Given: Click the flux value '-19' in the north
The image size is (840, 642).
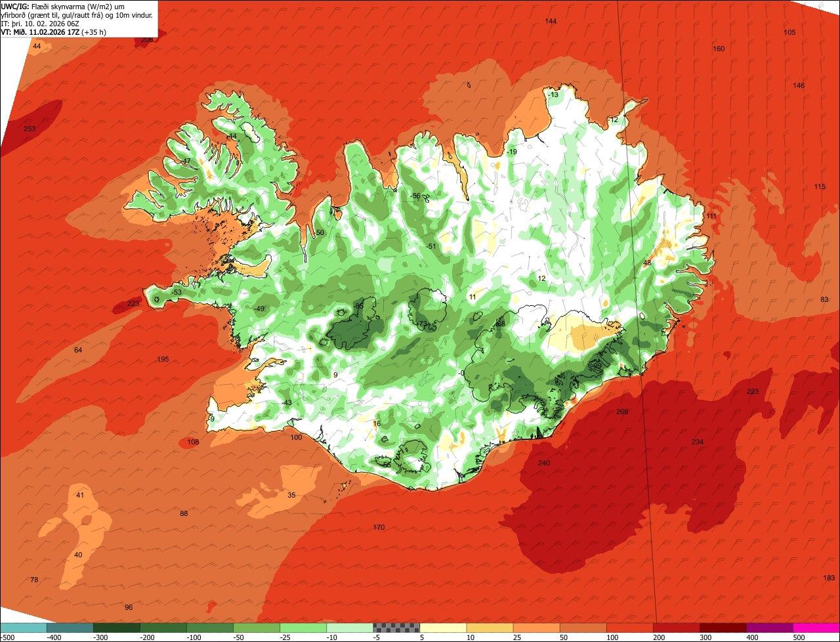Looking at the screenshot, I should (511, 152).
